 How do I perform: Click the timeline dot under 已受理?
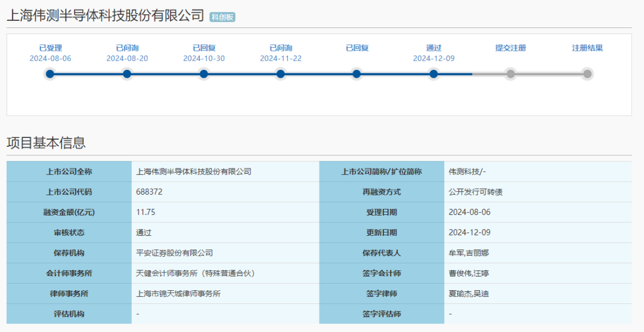click(x=50, y=74)
